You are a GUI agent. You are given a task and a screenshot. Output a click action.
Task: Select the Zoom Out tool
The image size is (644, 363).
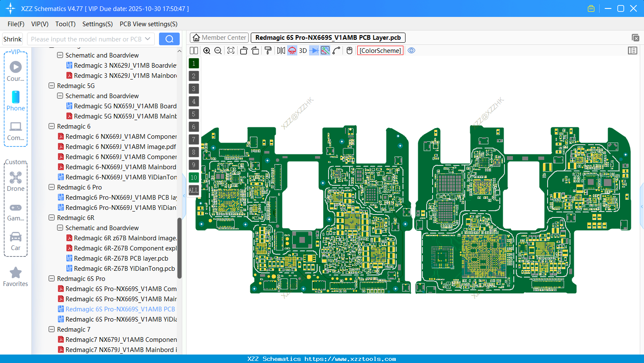[218, 50]
